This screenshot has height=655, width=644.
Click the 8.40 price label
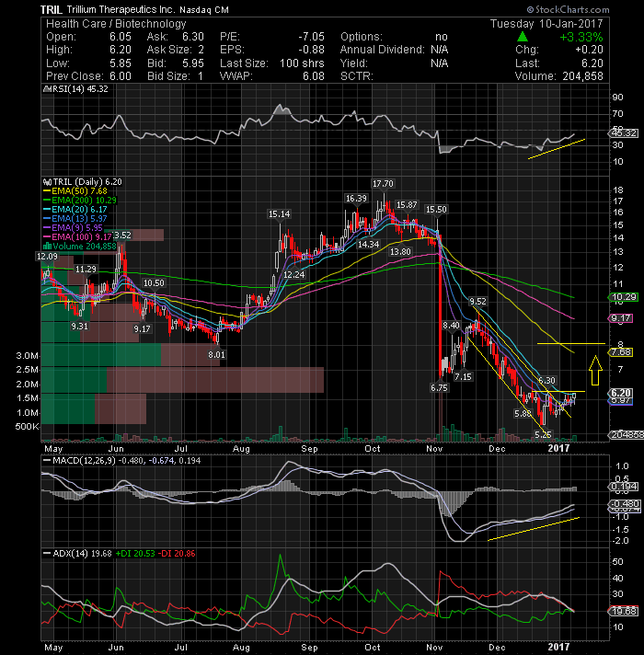[x=451, y=326]
